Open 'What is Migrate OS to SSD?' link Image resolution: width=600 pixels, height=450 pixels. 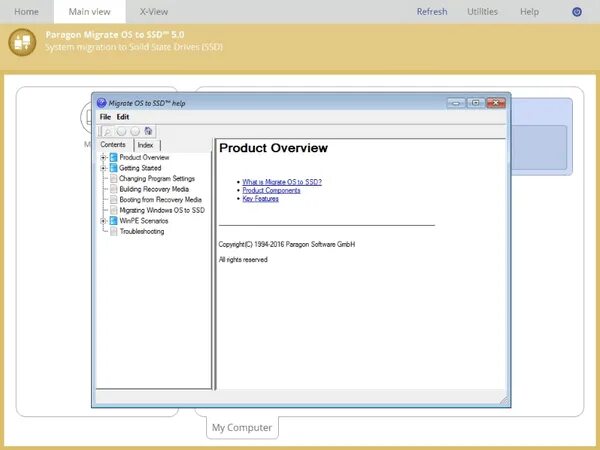coord(282,182)
